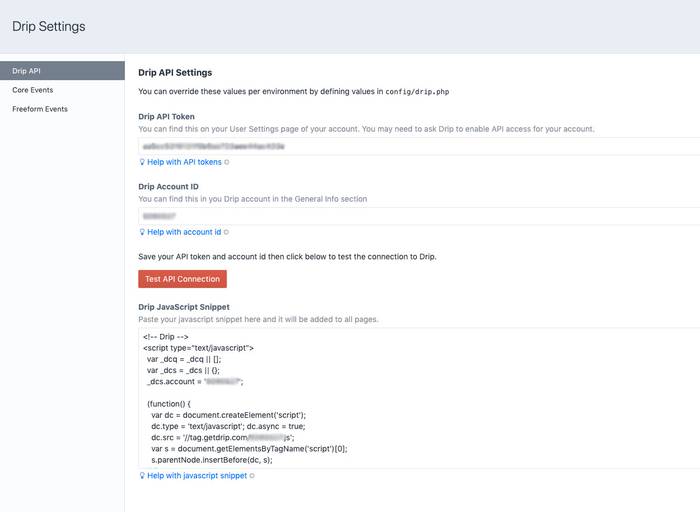
Task: Focus the Drip API Token input field
Action: click(420, 146)
